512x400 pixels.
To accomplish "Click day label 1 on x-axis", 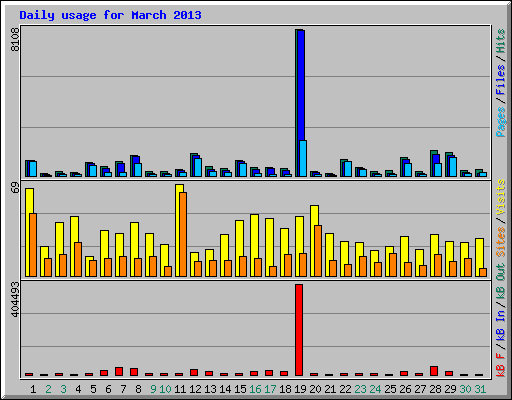I will pos(33,389).
